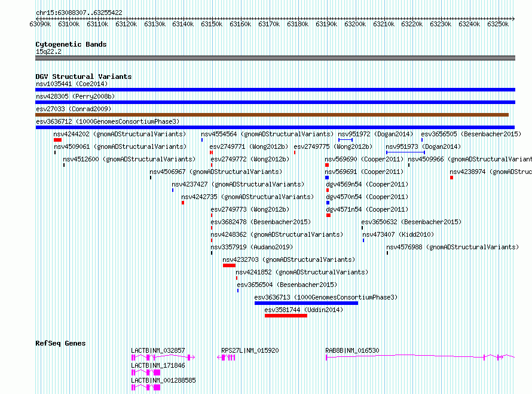
Task: Select nsv4512600 (gnomADStructuralVariants) label
Action: (129, 159)
